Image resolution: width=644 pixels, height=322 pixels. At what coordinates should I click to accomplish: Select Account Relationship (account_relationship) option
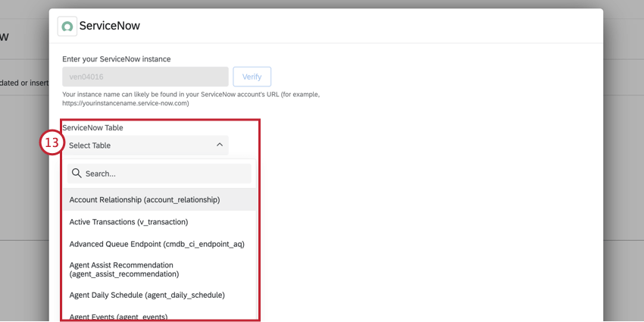(x=159, y=199)
